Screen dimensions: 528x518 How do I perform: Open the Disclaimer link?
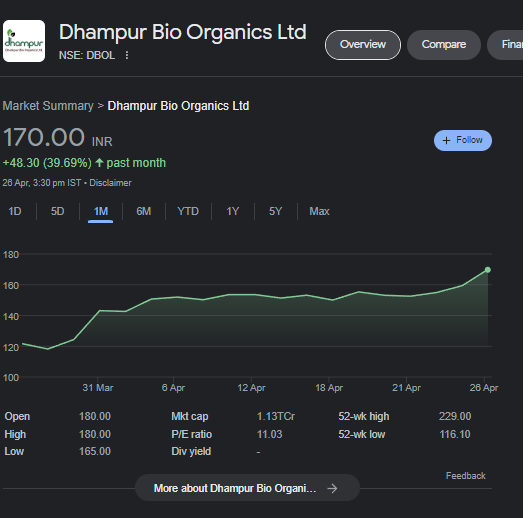point(110,183)
